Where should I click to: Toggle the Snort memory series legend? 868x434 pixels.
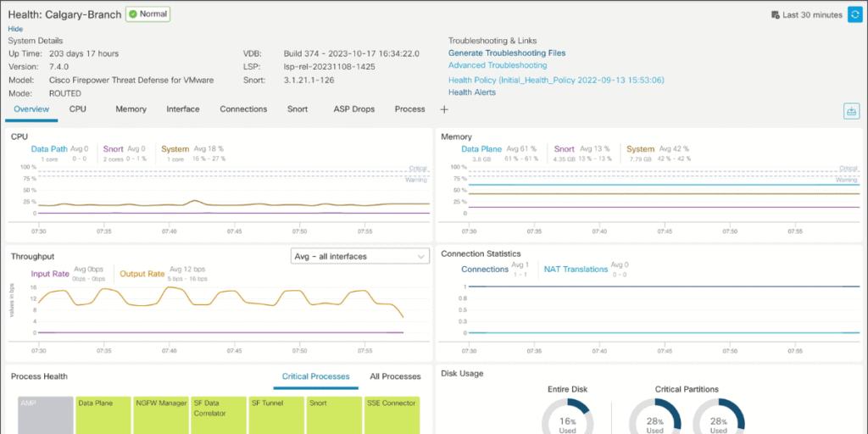564,149
